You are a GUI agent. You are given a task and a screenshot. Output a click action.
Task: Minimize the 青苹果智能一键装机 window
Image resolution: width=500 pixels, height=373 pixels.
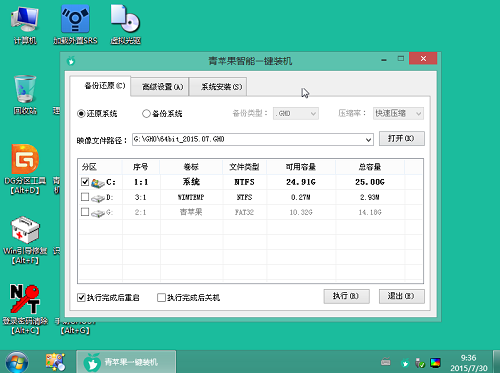point(384,59)
